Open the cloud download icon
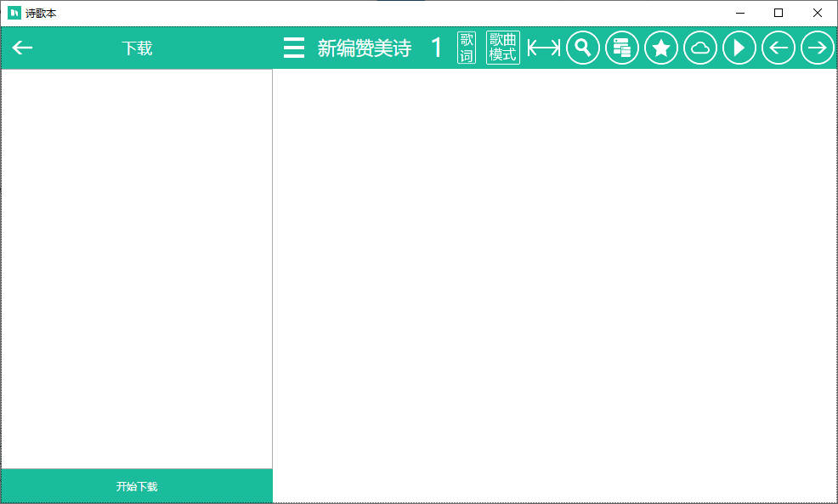838x504 pixels. (700, 48)
